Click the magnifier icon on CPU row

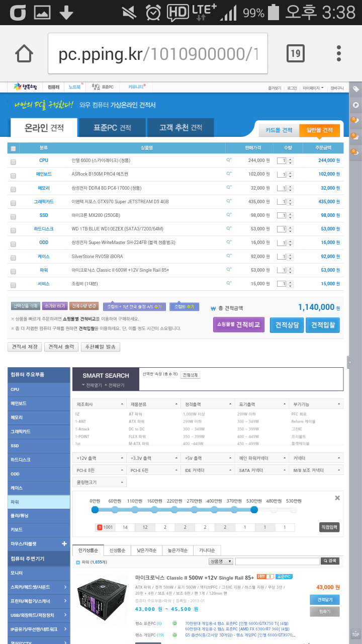[x=229, y=160]
